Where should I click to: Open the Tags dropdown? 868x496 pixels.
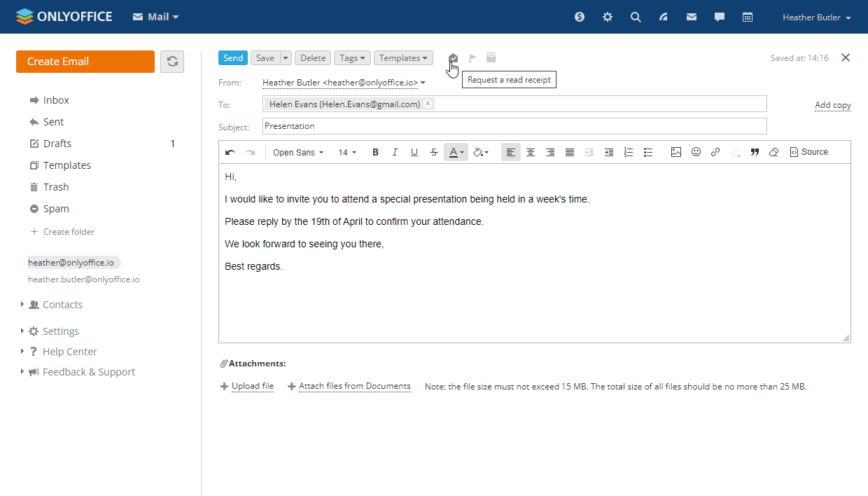click(x=352, y=58)
